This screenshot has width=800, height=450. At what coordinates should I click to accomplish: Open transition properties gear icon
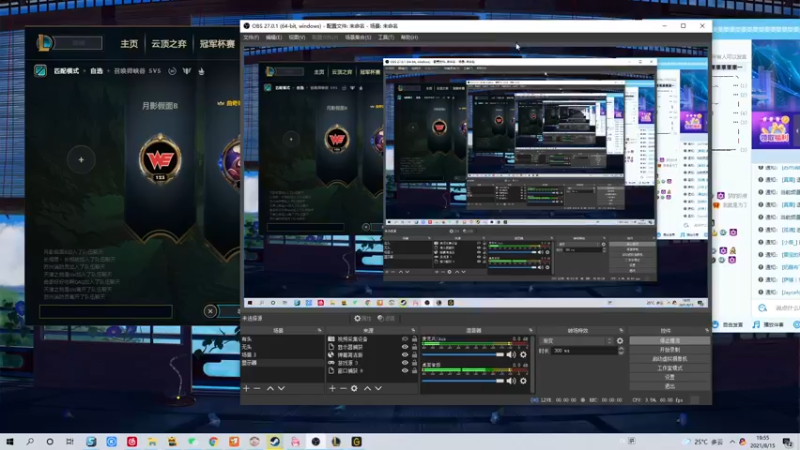coord(620,340)
